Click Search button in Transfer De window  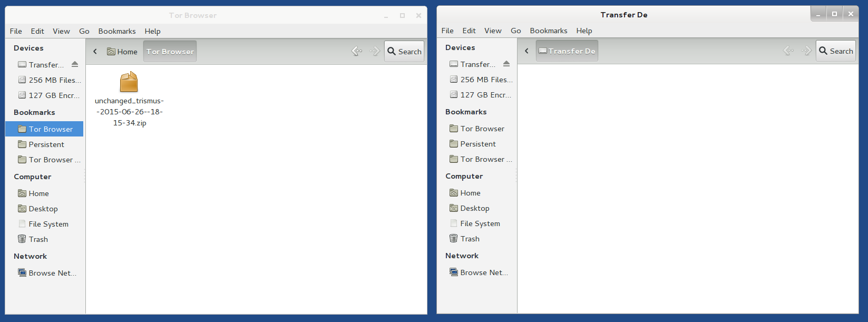[x=836, y=51]
